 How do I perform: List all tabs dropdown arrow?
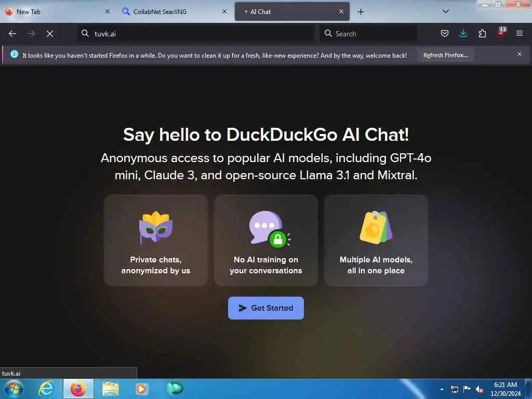coord(446,11)
